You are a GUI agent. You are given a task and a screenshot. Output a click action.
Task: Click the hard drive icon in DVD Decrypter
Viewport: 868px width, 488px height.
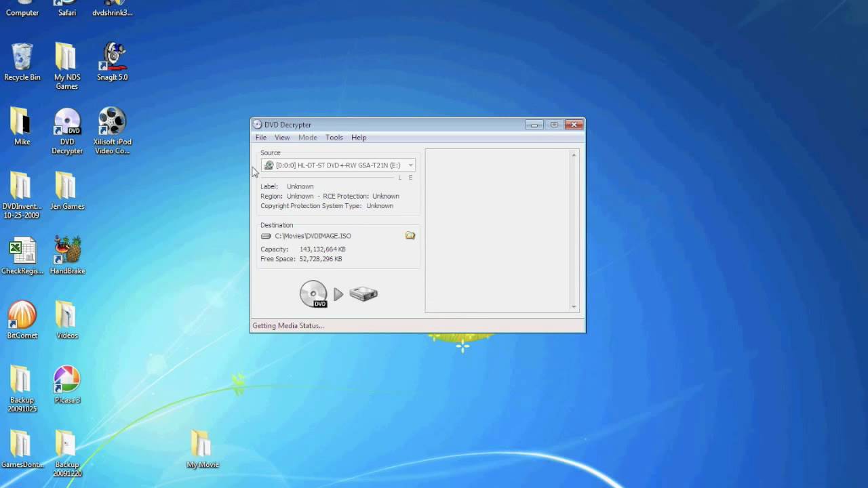pyautogui.click(x=363, y=293)
